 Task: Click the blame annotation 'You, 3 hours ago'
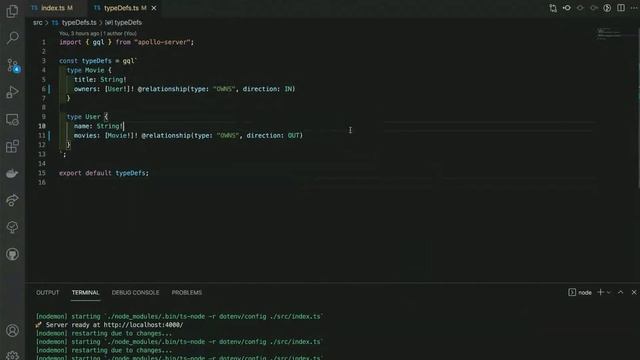98,33
